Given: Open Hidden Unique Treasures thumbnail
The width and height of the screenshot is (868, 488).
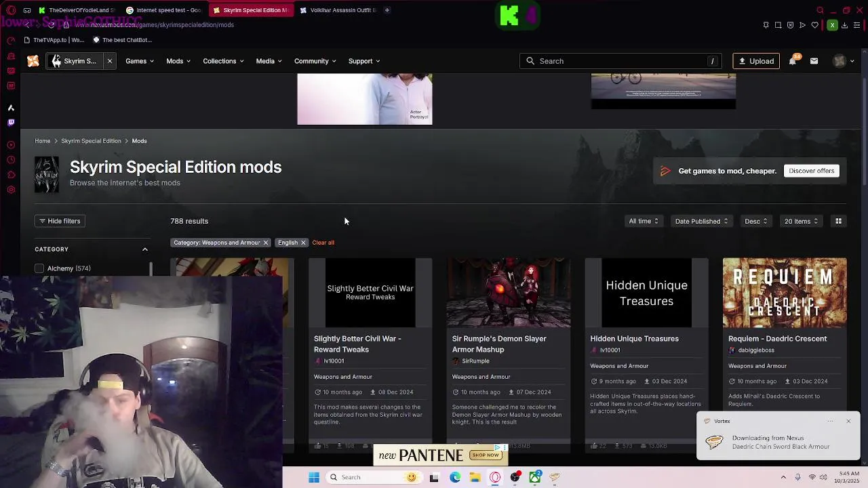Looking at the screenshot, I should pos(646,293).
